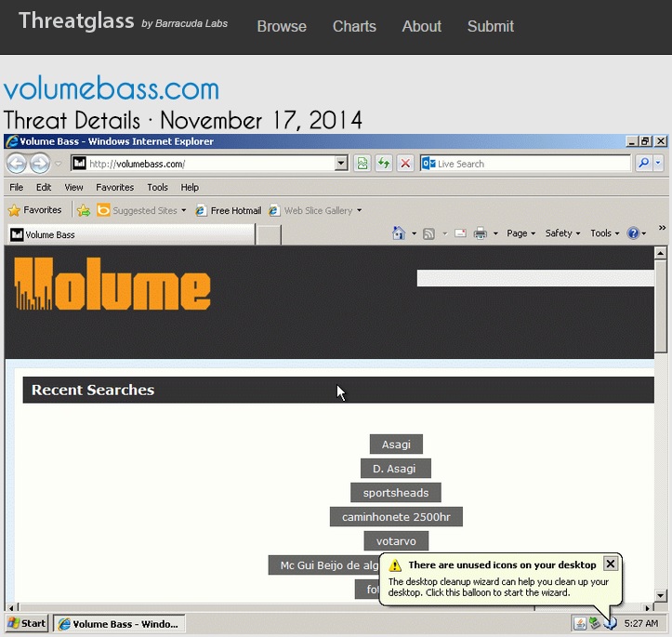This screenshot has width=672, height=637.
Task: Click the Print icon
Action: pos(480,233)
